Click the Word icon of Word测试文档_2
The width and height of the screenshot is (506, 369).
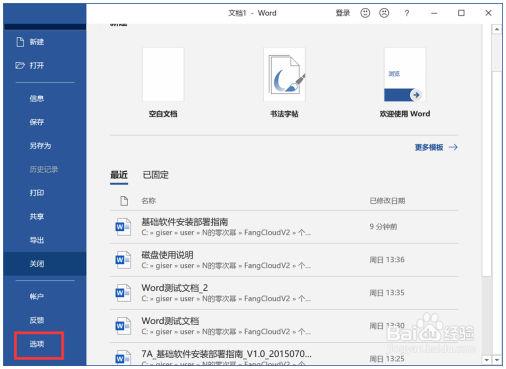point(122,293)
